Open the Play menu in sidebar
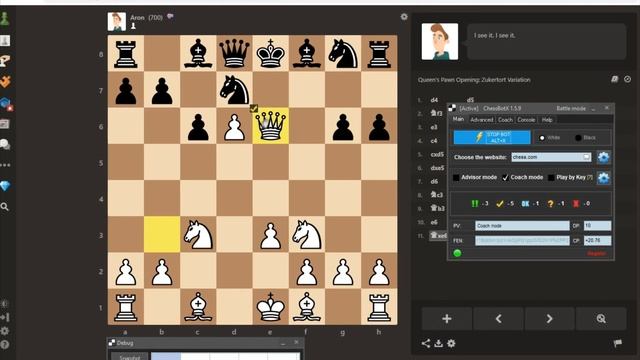 click(4, 40)
